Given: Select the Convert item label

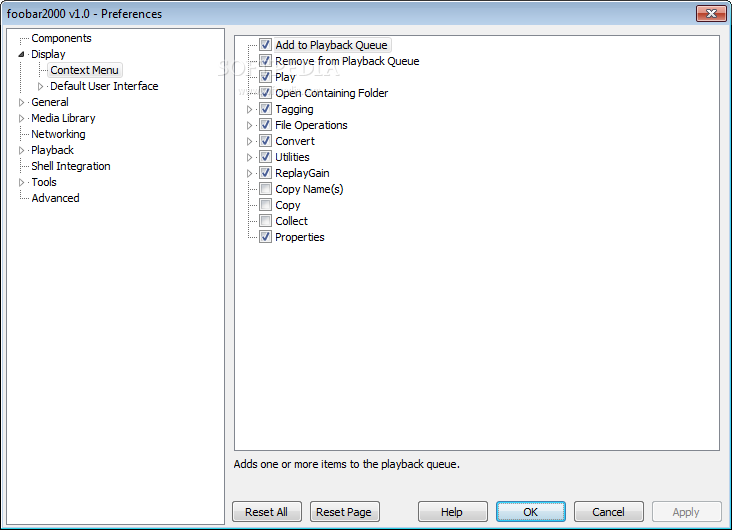Looking at the screenshot, I should 295,141.
